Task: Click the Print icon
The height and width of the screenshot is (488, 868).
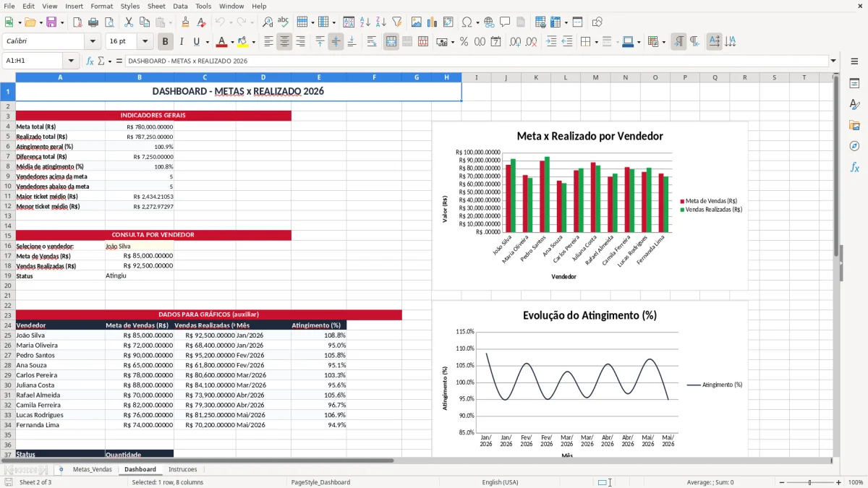Action: coord(93,22)
